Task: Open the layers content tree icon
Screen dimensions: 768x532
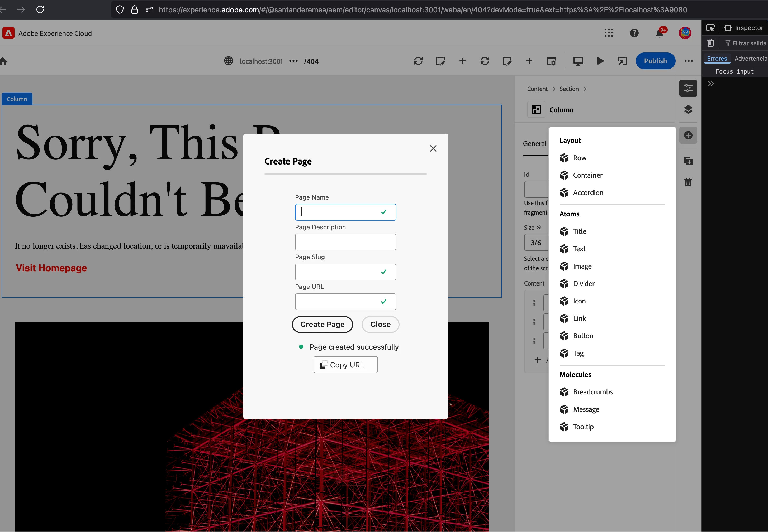Action: pyautogui.click(x=688, y=110)
